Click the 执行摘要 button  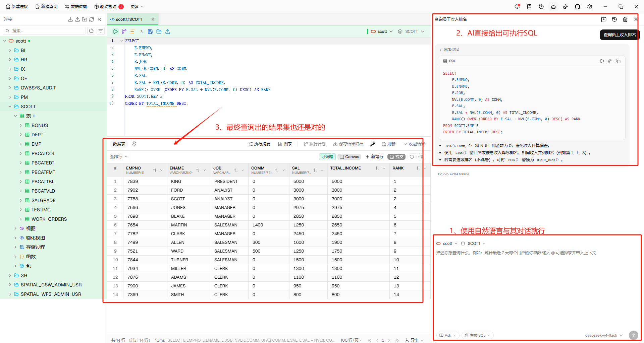[x=259, y=144]
